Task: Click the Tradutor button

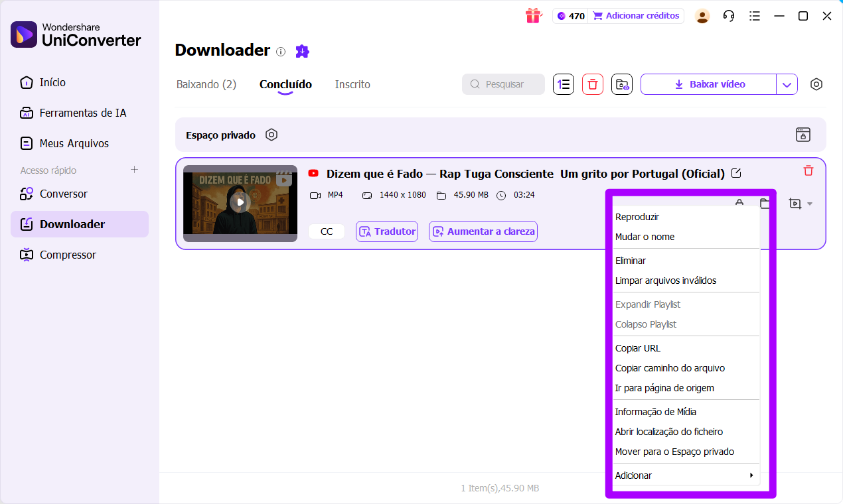Action: [x=387, y=231]
